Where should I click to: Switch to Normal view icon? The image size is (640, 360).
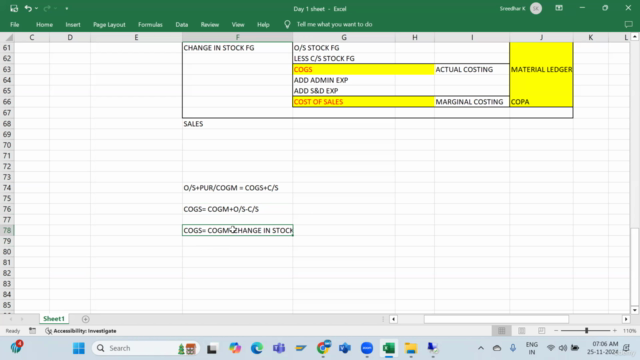[502, 331]
